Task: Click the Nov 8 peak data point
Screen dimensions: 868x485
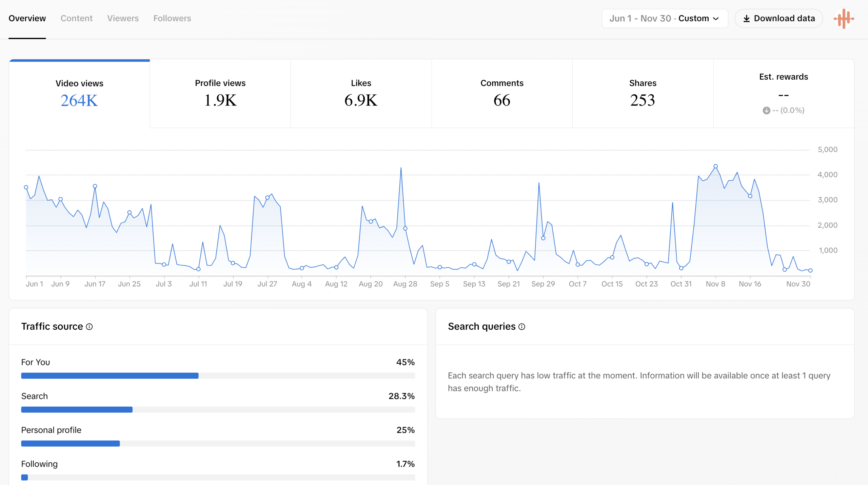Action: tap(715, 167)
